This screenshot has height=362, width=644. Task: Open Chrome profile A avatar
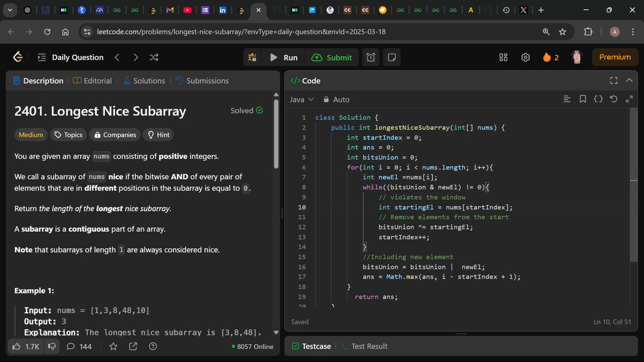coord(615,32)
